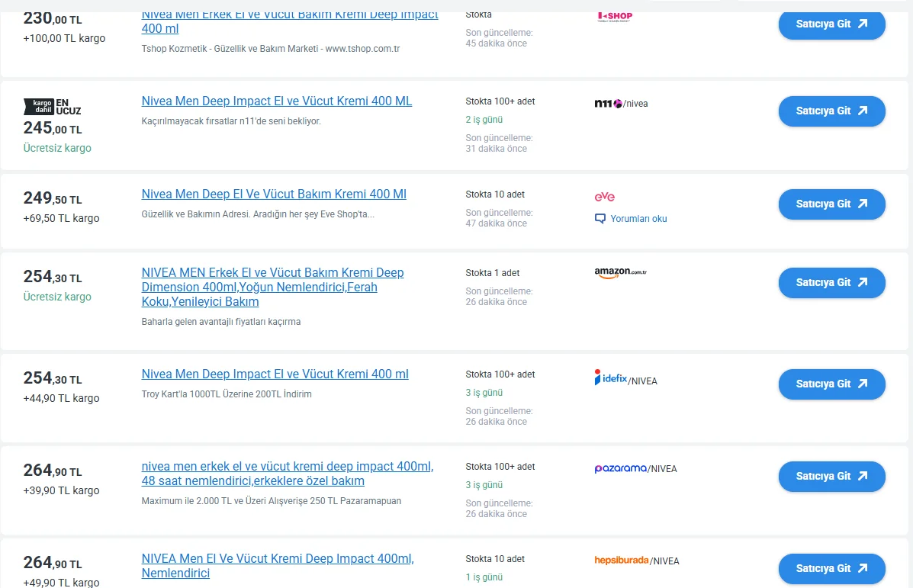This screenshot has height=588, width=913.
Task: Click Satıcıya Git for the pazarama offer
Action: [831, 476]
